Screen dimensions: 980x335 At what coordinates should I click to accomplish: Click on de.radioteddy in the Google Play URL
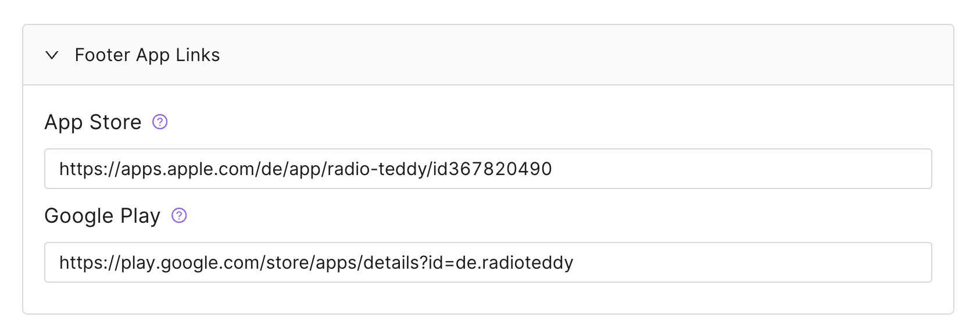click(x=514, y=262)
